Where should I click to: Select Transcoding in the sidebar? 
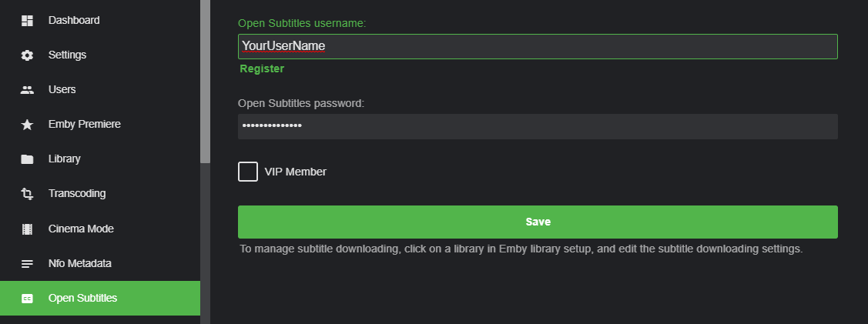tap(76, 193)
